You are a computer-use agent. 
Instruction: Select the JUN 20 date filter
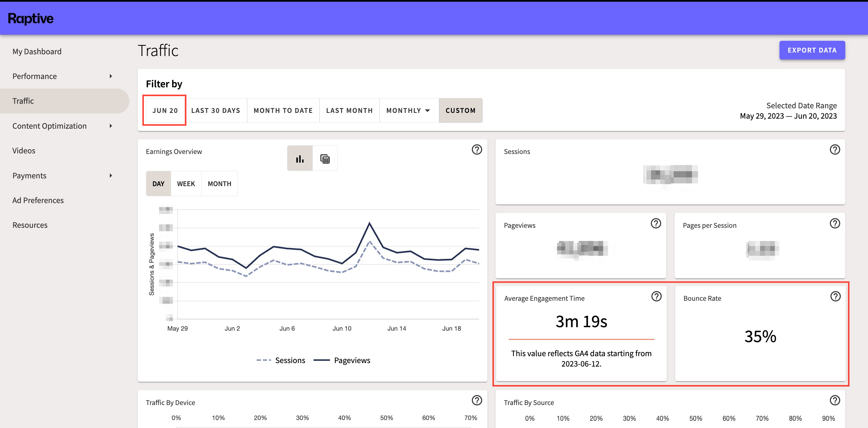(x=165, y=110)
